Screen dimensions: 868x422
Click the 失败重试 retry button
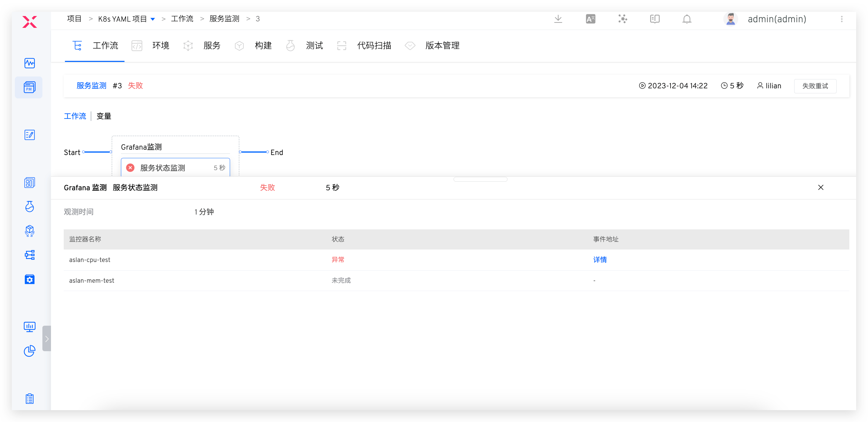click(815, 86)
